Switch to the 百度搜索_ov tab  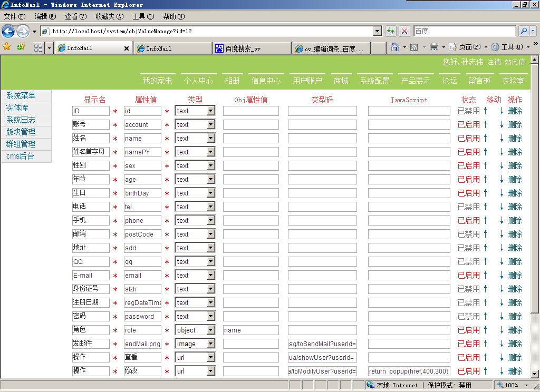[x=244, y=47]
